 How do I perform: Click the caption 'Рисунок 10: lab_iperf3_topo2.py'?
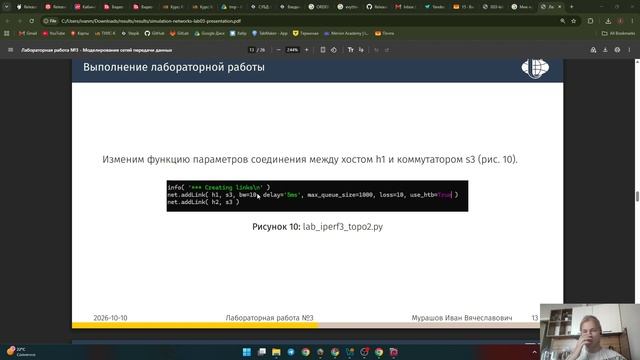tap(317, 227)
